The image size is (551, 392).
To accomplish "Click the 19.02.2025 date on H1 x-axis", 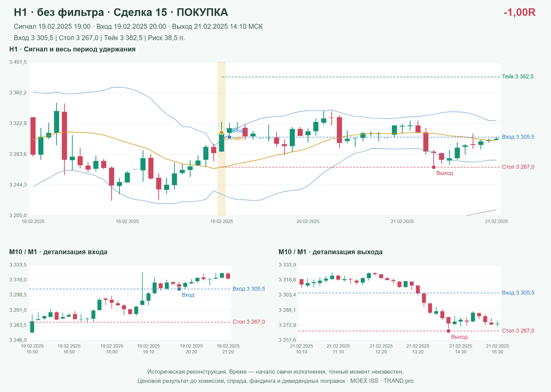I will tap(222, 221).
